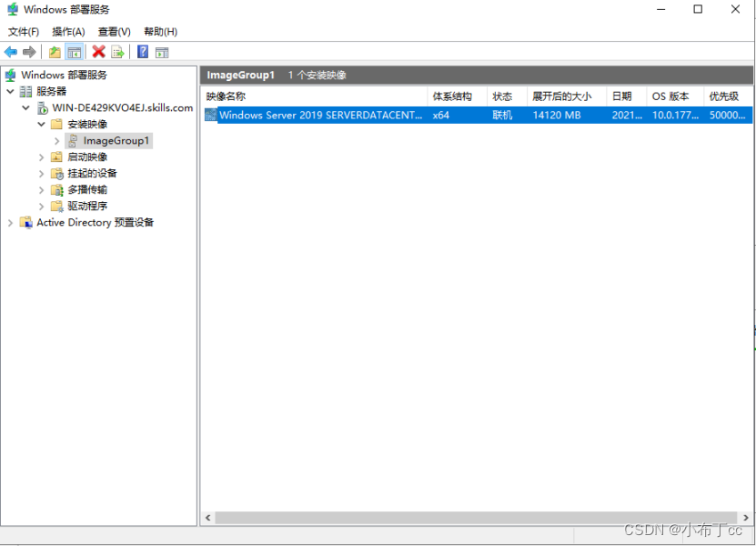Screen dimensions: 756x546
Task: Sort by 日期 column header
Action: click(x=626, y=96)
